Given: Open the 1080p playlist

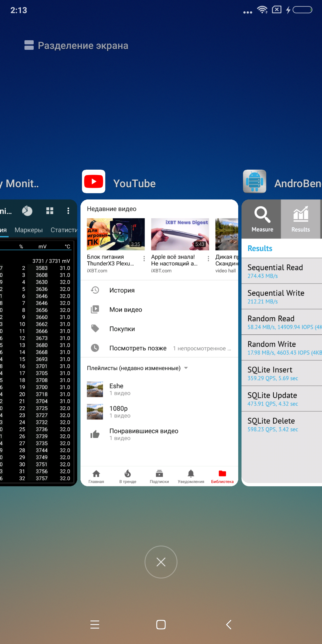Looking at the screenshot, I should coord(160,412).
